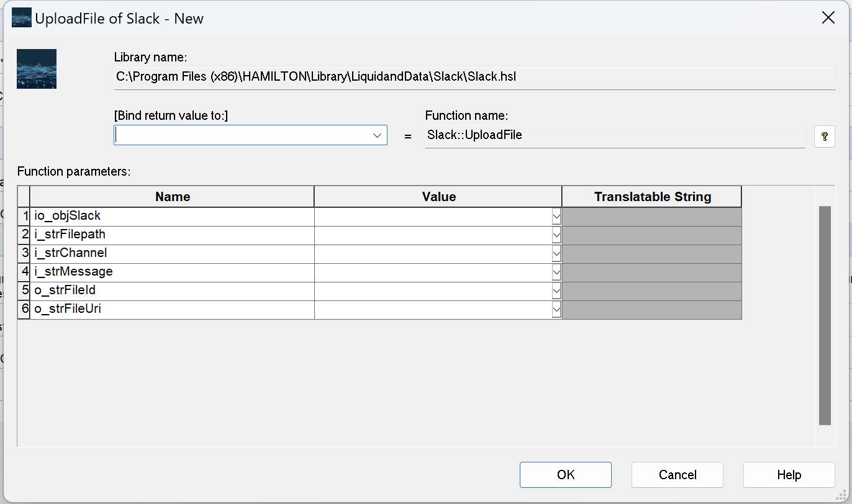Click row header number 6
Screen dimensions: 852x504
(x=24, y=310)
